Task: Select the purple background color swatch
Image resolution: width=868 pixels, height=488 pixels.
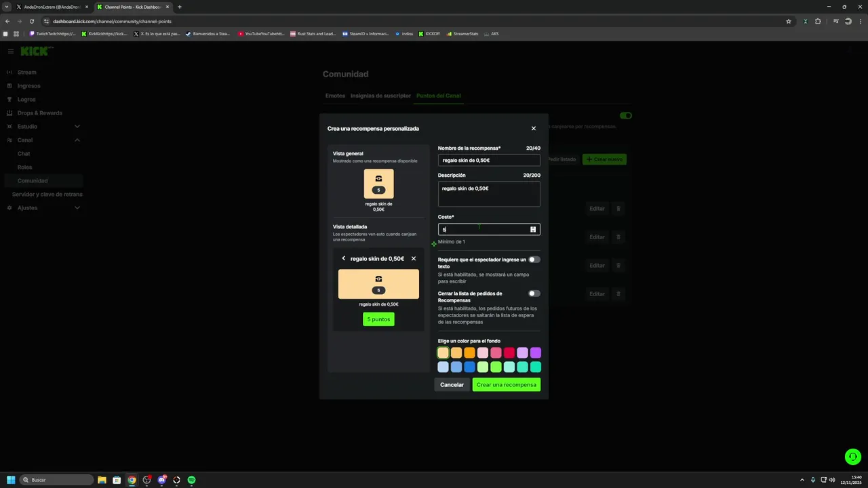Action: (536, 353)
